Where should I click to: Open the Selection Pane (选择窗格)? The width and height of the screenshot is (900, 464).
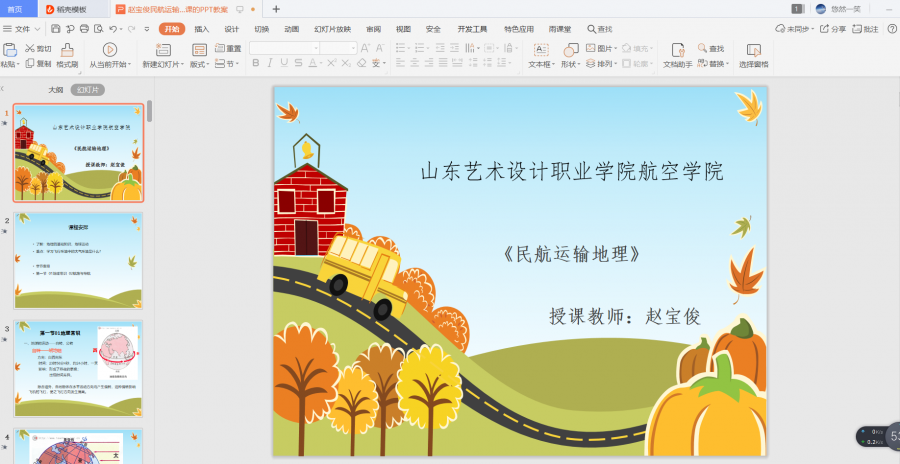coord(754,56)
